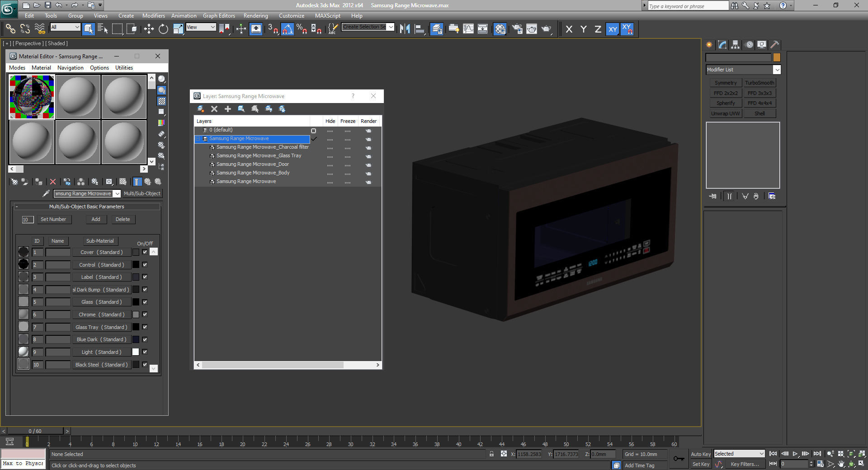Switch to the Hierarchy command panel tab

735,45
